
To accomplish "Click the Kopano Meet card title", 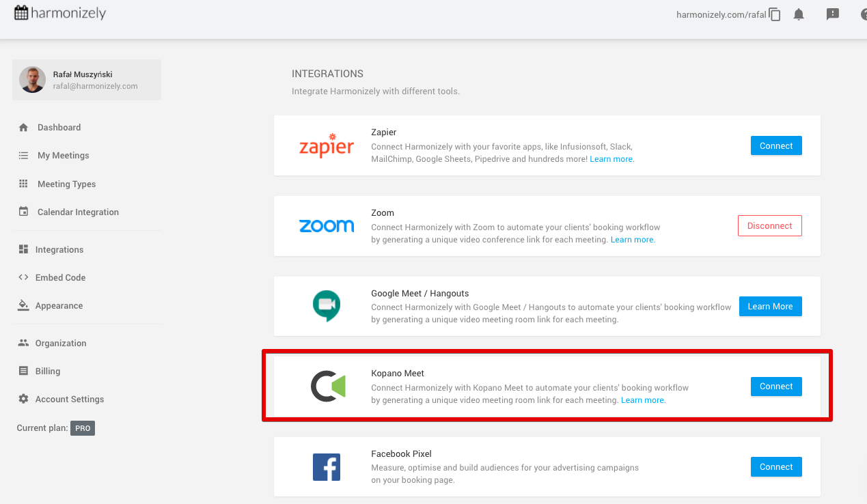I will tap(398, 374).
